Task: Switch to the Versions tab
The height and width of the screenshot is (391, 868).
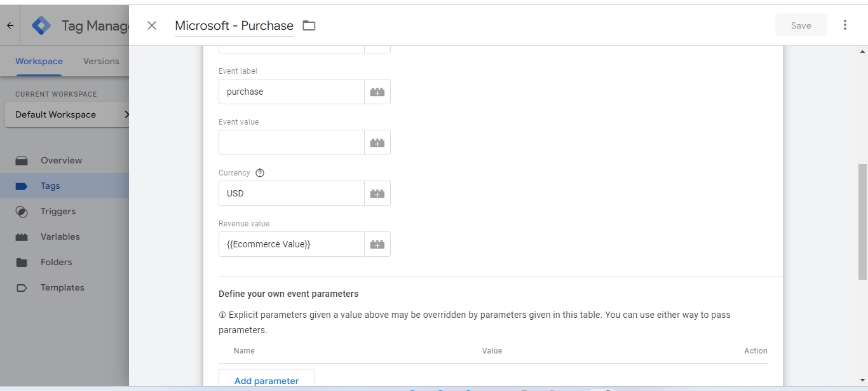Action: tap(101, 61)
